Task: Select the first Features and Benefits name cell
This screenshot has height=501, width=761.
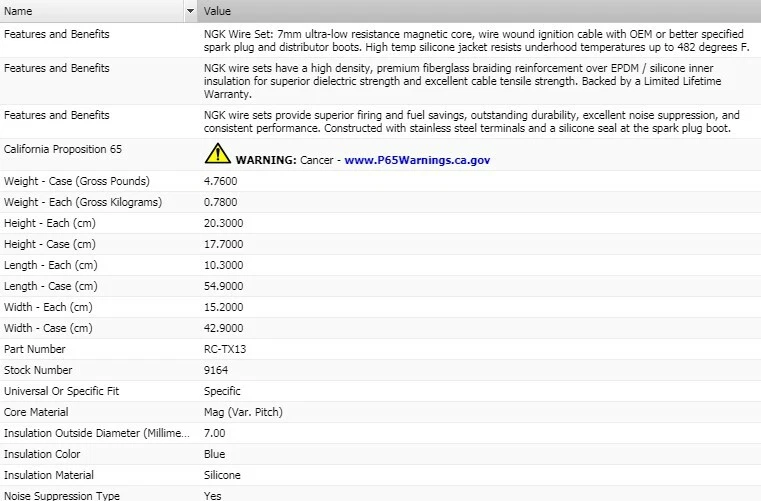Action: coord(56,34)
